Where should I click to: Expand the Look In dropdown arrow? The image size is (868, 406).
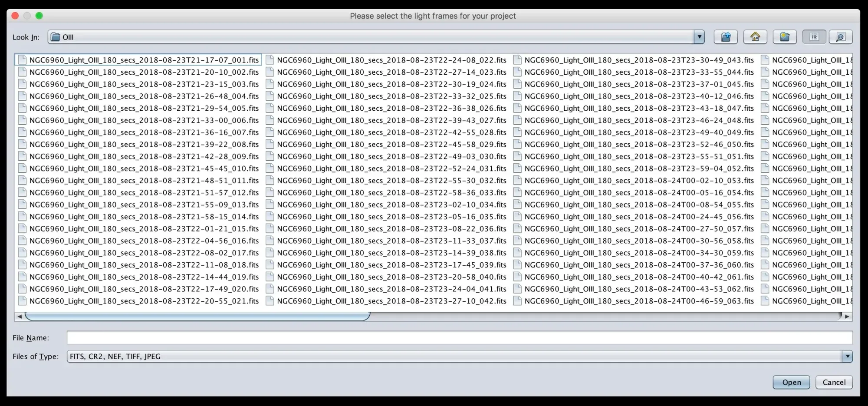699,37
